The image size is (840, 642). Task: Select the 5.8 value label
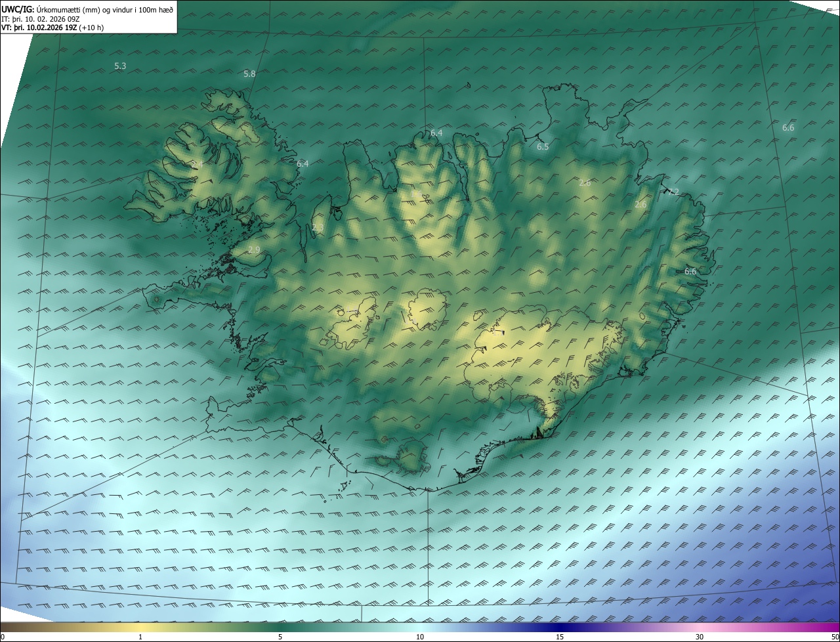(249, 74)
